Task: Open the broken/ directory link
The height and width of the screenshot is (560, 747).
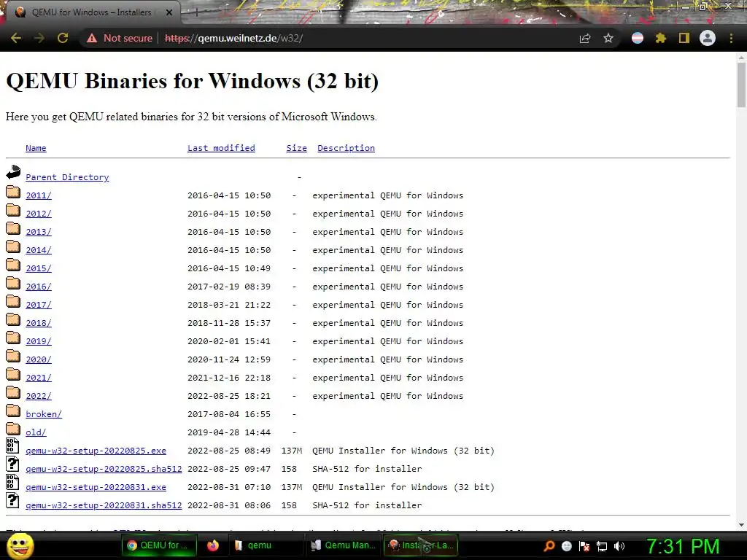Action: (44, 414)
